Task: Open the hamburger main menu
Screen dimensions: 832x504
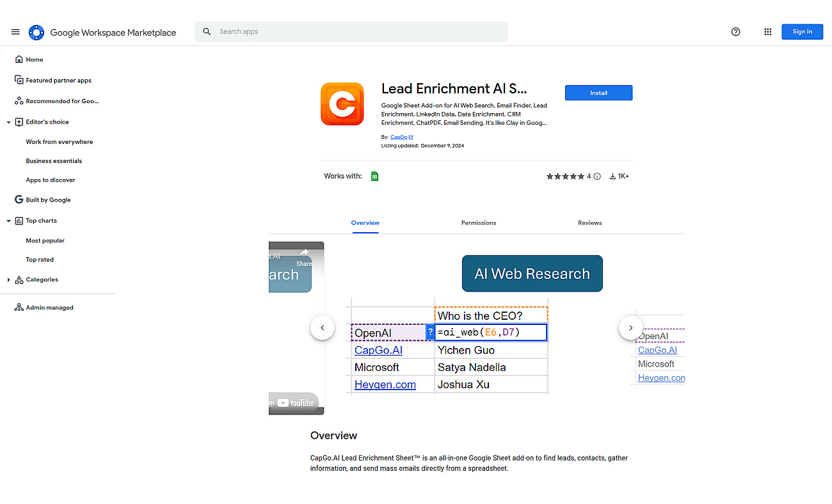Action: pyautogui.click(x=15, y=32)
